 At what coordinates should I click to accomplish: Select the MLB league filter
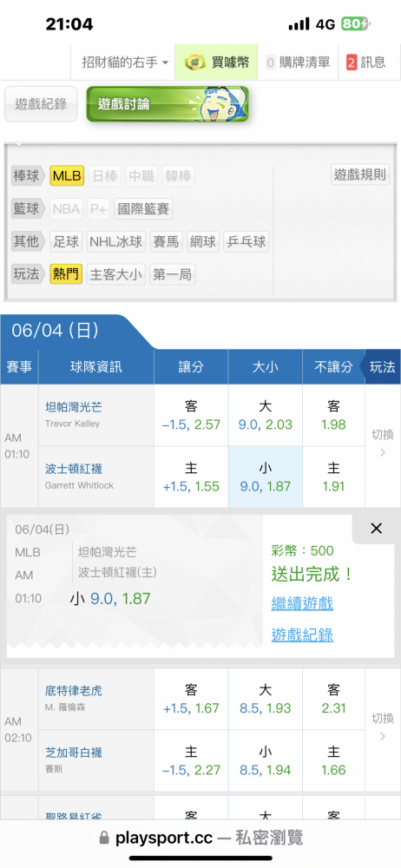[x=67, y=176]
